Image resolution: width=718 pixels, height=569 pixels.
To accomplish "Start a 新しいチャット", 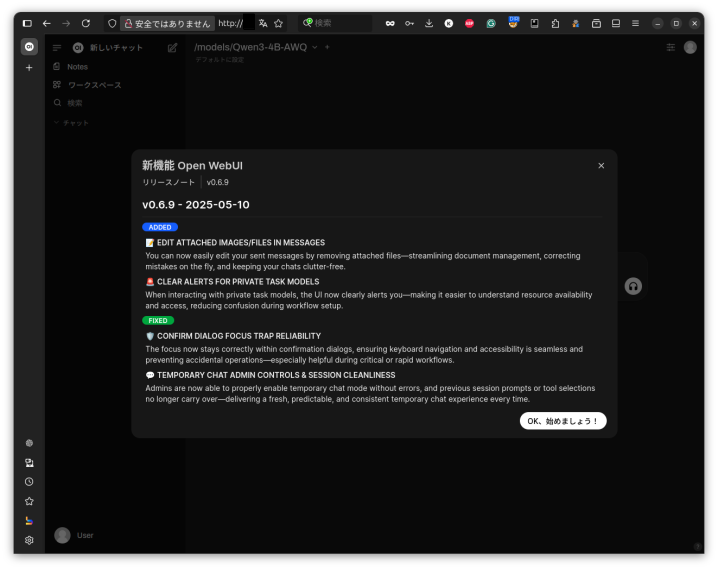I will tap(116, 48).
